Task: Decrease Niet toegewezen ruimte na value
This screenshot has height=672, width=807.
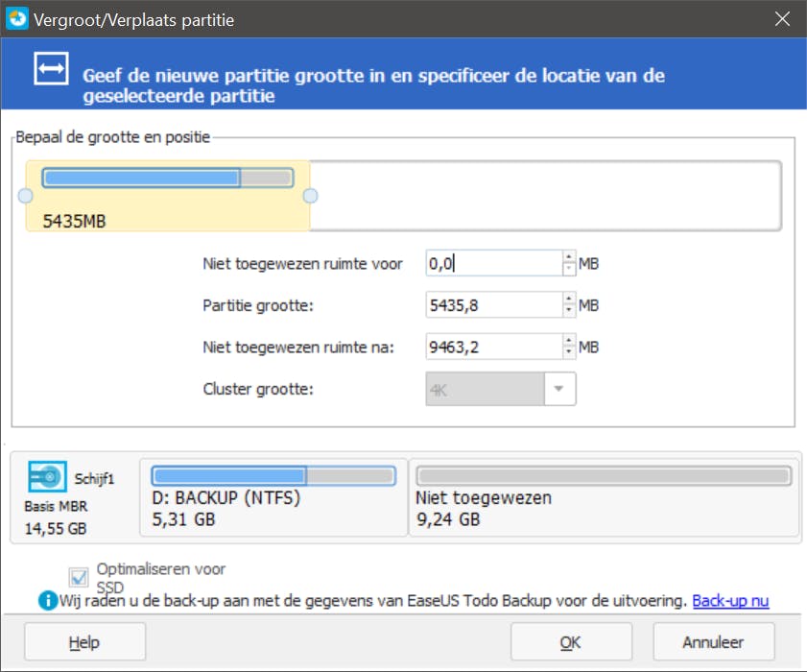Action: (569, 352)
